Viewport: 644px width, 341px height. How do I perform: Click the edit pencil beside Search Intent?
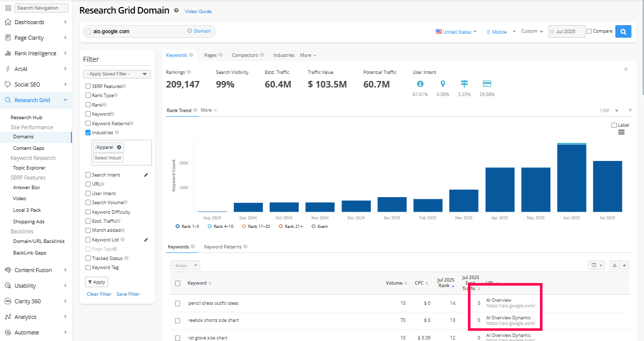[146, 175]
